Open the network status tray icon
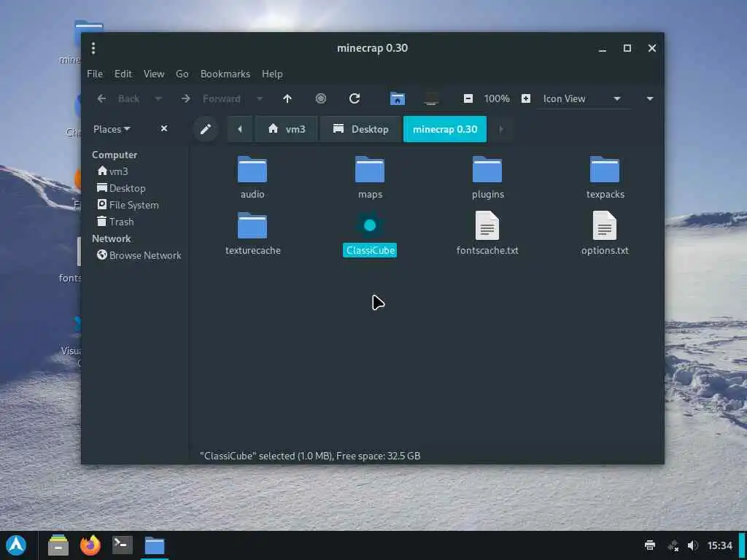Viewport: 747px width, 560px height. click(x=673, y=545)
